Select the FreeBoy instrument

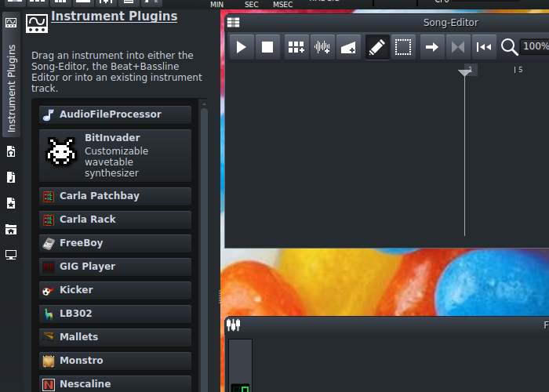click(115, 243)
